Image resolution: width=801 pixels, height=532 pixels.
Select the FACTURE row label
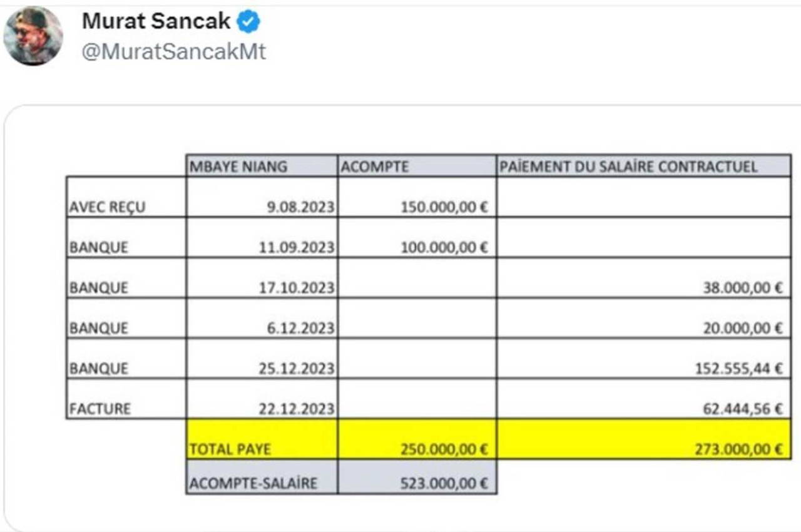click(100, 409)
